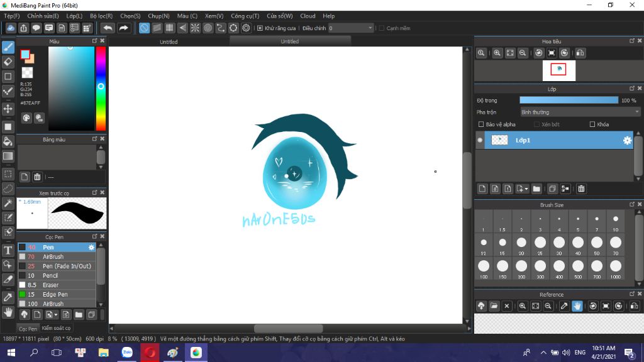Screen dimensions: 644x362
Task: Click the export/share toolbar icon
Action: coord(23,28)
